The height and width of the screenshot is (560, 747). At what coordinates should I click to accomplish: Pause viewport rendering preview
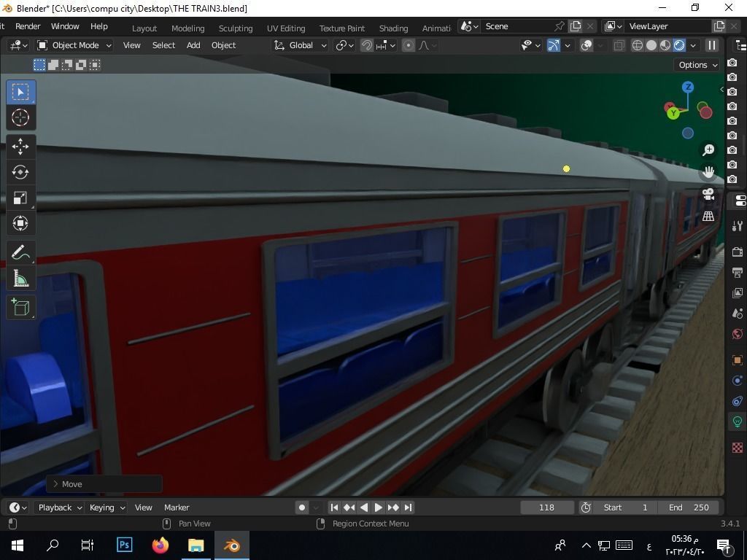coord(712,45)
